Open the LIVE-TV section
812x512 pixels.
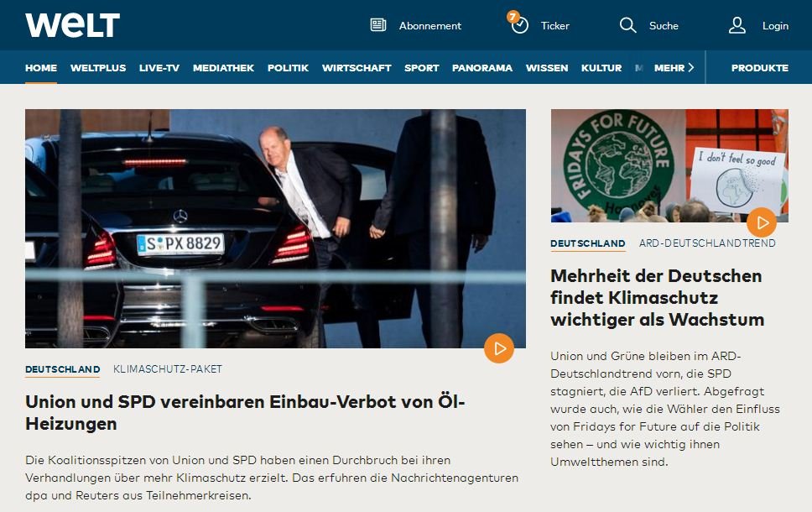point(159,68)
